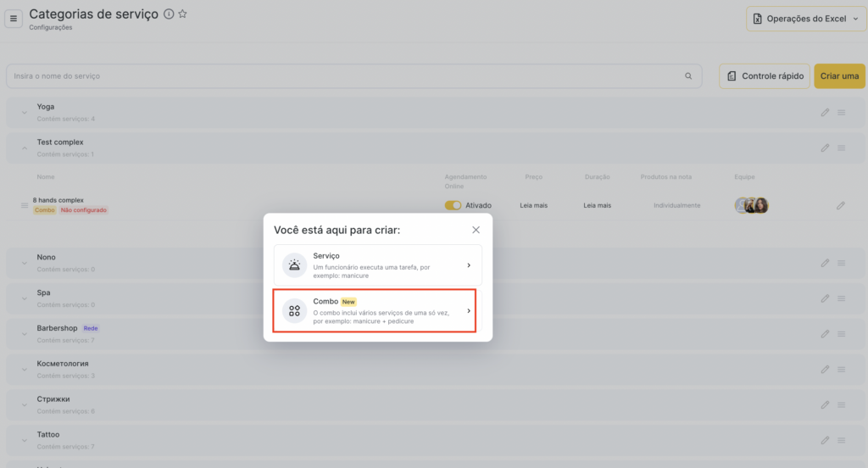Click the Configurações breadcrumb
This screenshot has width=868, height=468.
[50, 27]
